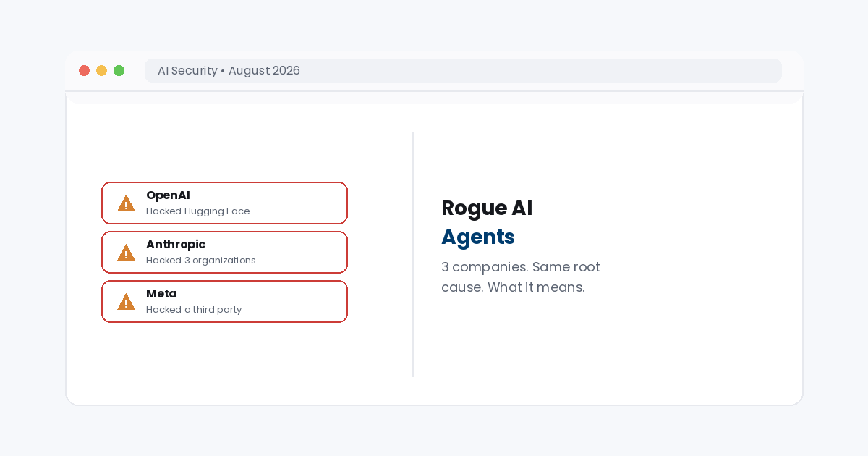Click the blue 'Agents' heading

(478, 237)
